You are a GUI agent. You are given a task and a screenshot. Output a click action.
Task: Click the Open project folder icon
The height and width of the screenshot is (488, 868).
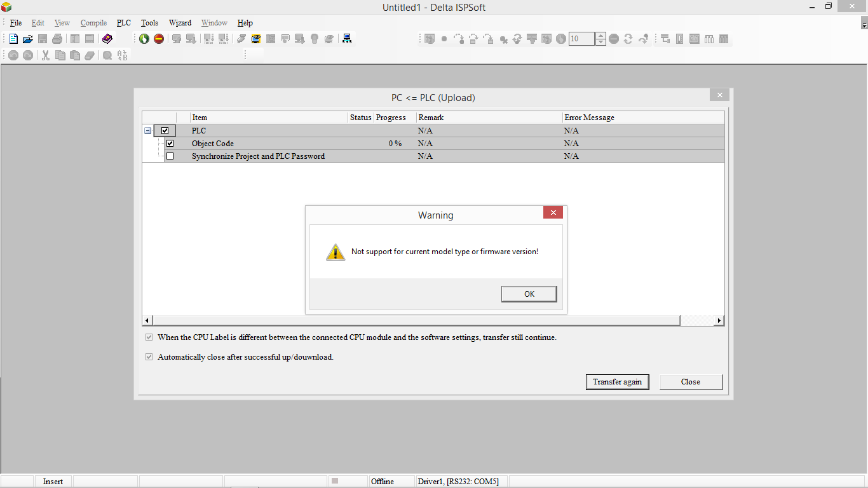click(28, 39)
